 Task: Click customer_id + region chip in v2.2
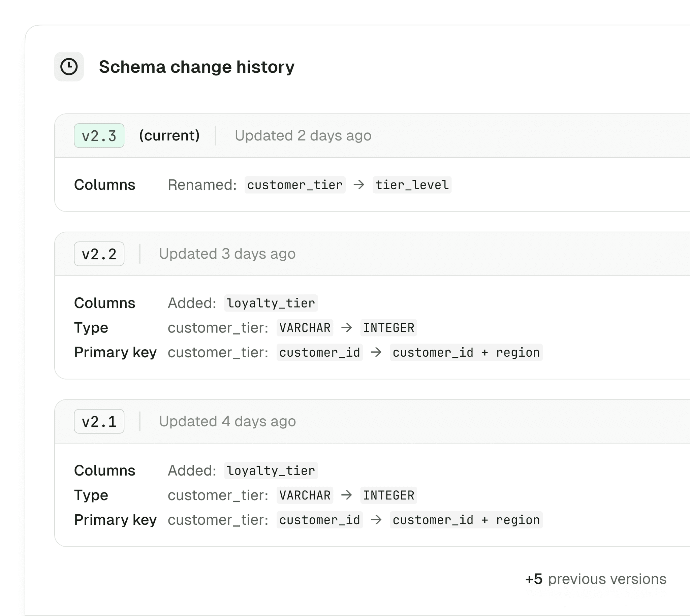coord(466,352)
